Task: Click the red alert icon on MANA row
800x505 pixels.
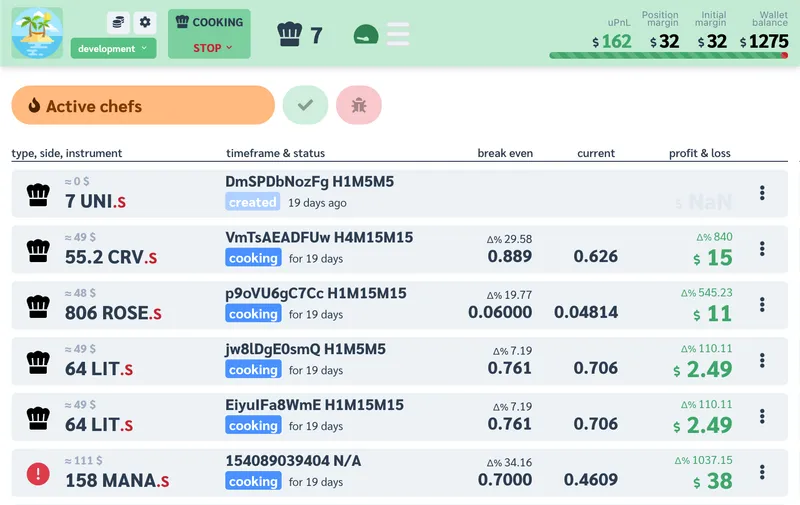Action: (38, 473)
